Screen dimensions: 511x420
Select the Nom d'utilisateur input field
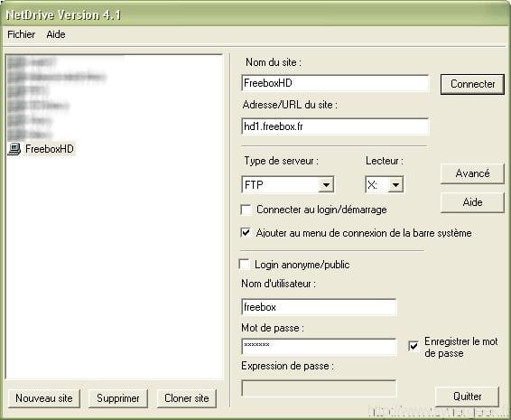pyautogui.click(x=319, y=307)
